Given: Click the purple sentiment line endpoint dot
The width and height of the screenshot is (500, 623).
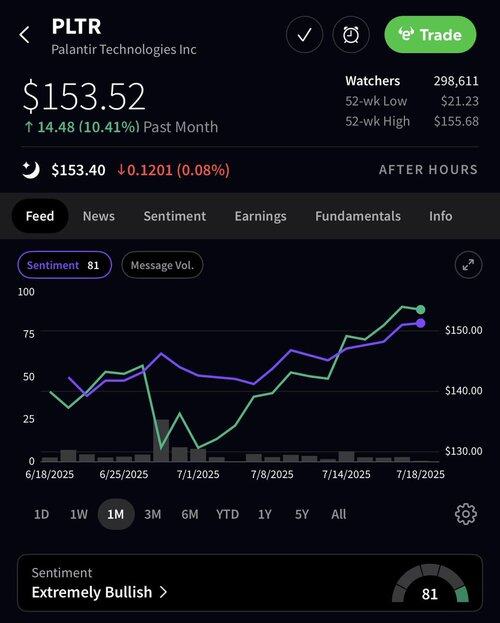Looking at the screenshot, I should point(421,323).
